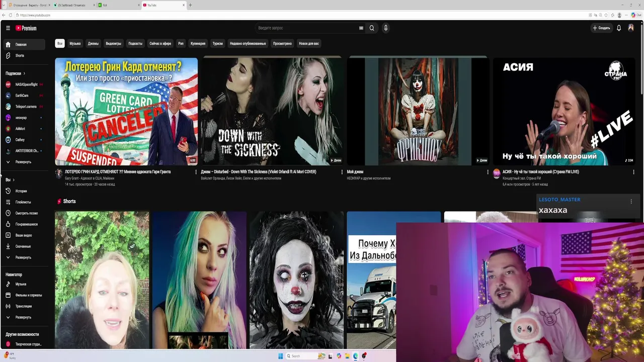Select the Кулинария filter chip
Viewport: 644px width, 362px height.
click(198, 44)
